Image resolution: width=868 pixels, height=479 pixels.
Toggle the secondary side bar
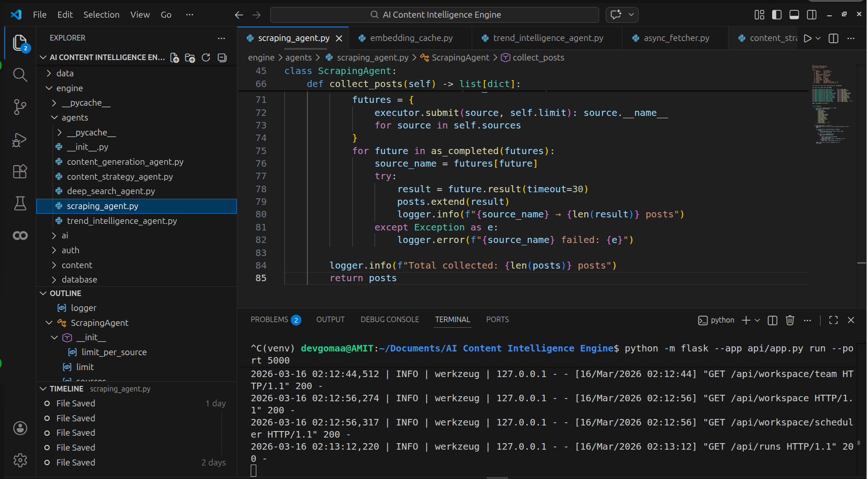tap(812, 15)
